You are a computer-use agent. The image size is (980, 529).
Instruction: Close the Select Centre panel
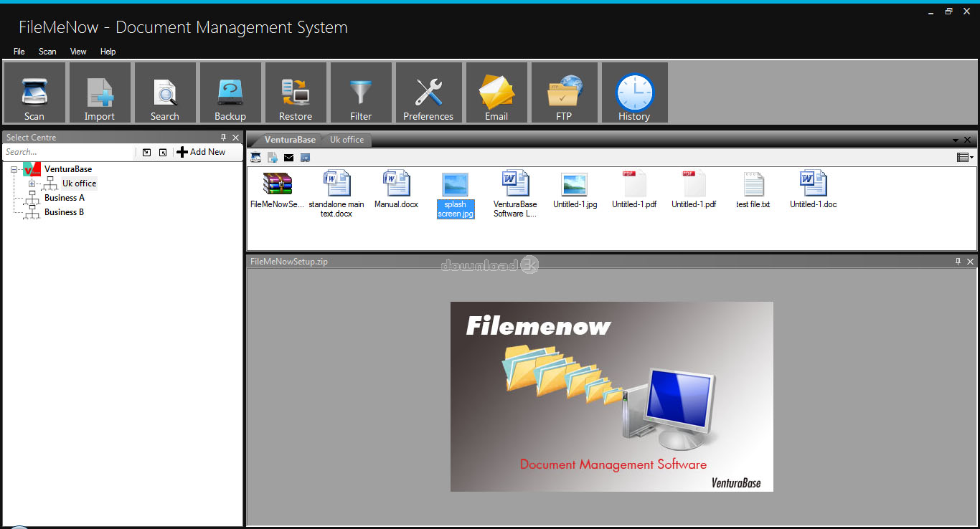pos(235,138)
